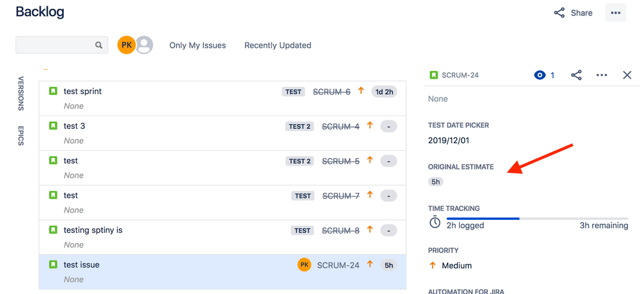Click the orange Medium priority arrow icon
The image size is (644, 294).
pos(432,266)
